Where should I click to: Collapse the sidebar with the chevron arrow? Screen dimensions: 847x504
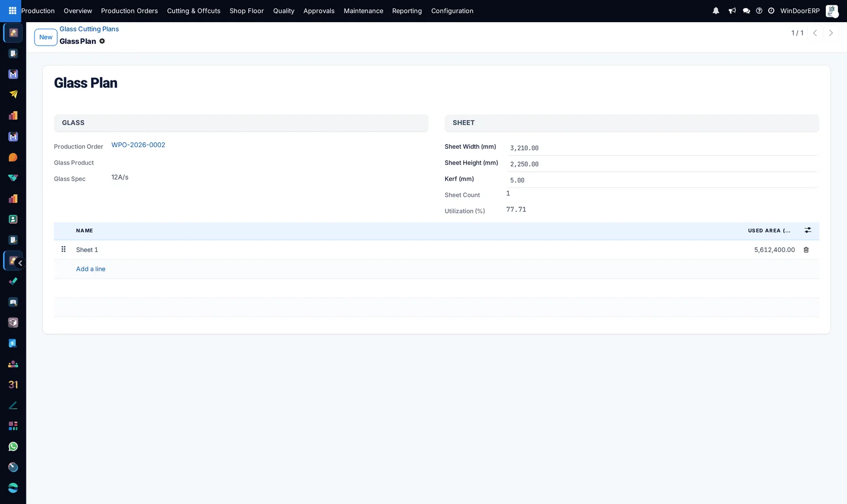pyautogui.click(x=20, y=263)
